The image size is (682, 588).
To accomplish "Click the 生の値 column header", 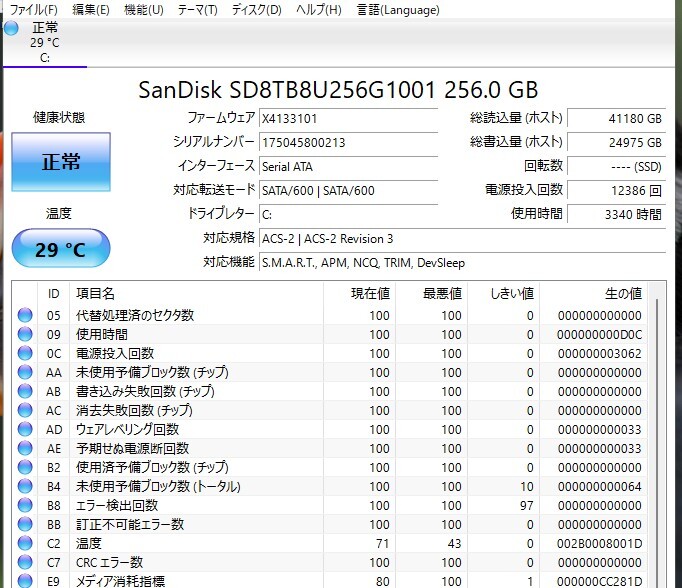I will tap(593, 294).
